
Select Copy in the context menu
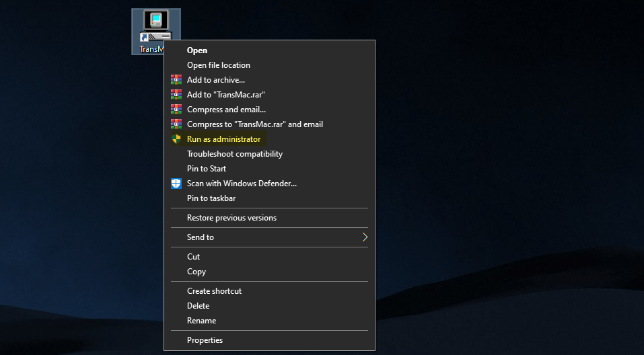(269, 271)
